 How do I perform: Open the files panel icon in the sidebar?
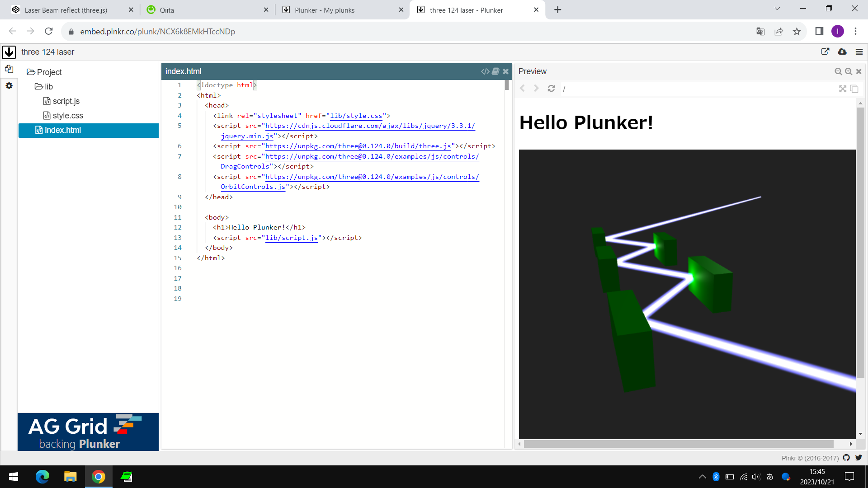(x=9, y=69)
